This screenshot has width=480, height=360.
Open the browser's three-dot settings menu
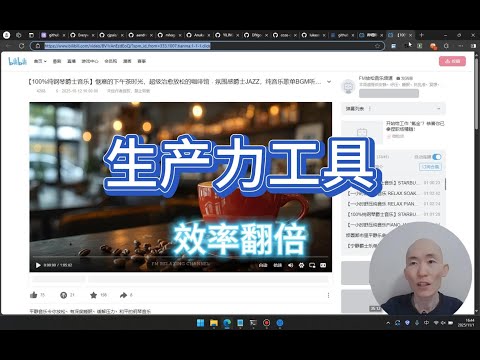point(461,46)
